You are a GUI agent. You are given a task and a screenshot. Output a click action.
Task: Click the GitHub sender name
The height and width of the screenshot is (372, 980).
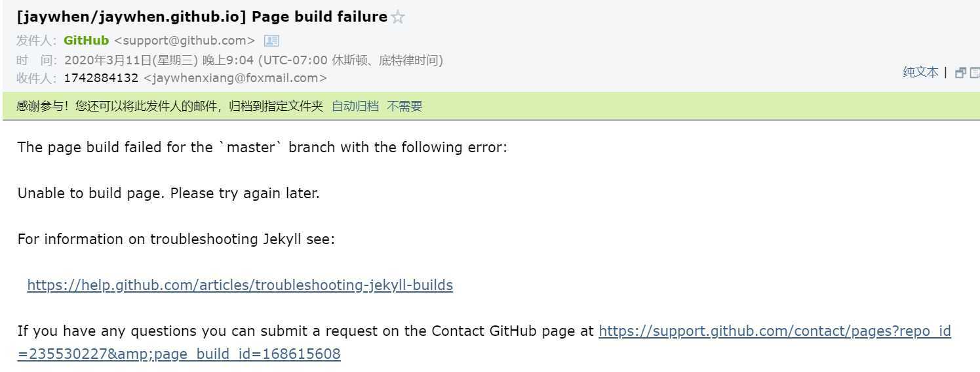point(86,41)
